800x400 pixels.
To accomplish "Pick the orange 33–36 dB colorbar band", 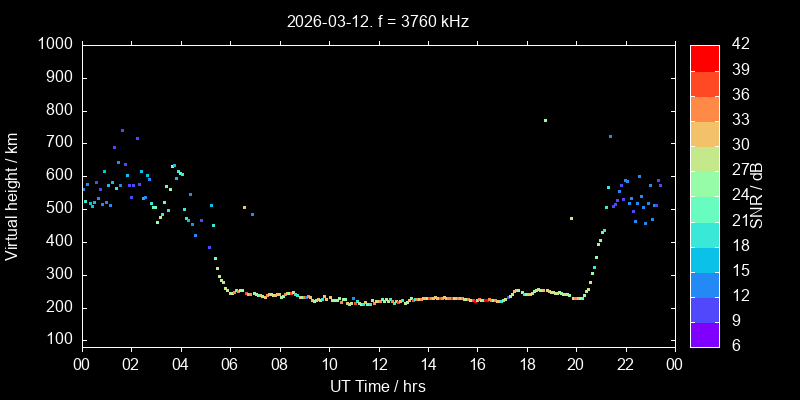I will (x=704, y=108).
